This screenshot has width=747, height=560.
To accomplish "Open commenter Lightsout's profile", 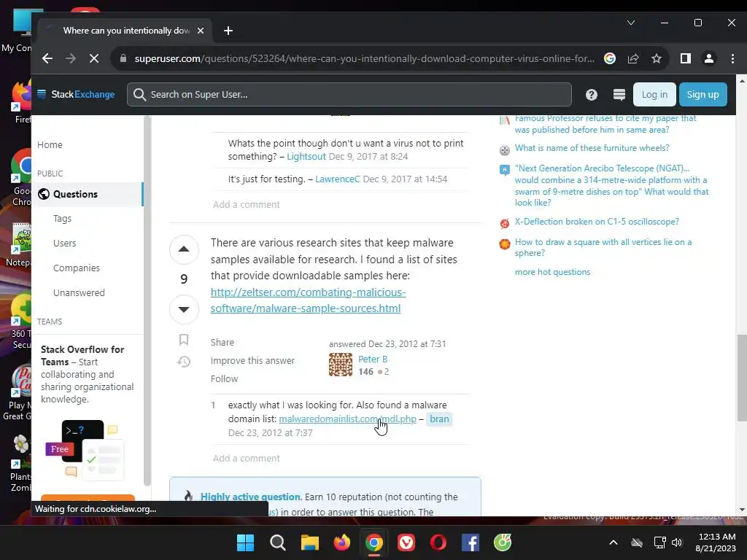I will tap(306, 157).
